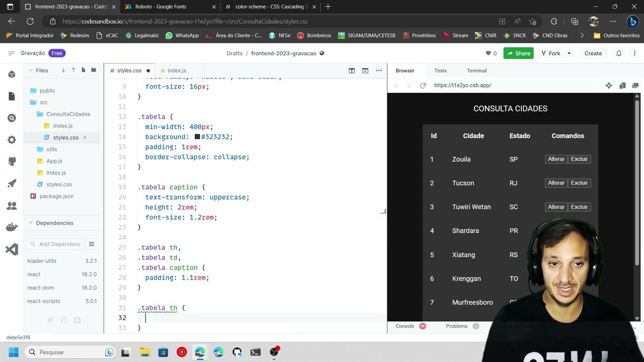Open package.json in the file tree
The height and width of the screenshot is (362, 644).
[56, 196]
